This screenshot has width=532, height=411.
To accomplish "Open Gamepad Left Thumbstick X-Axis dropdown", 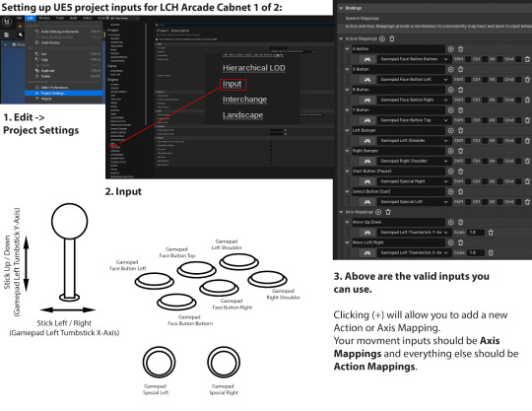I will pos(414,252).
